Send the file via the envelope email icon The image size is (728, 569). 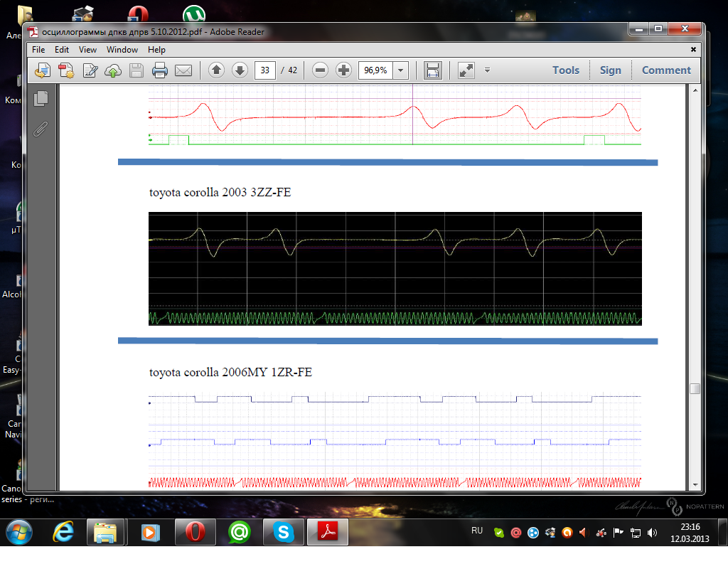(183, 70)
